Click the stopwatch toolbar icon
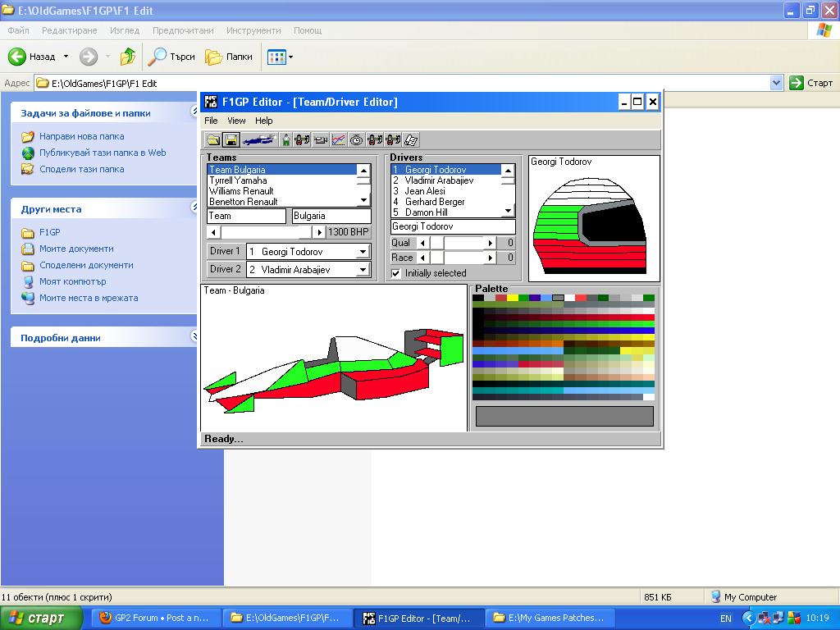This screenshot has height=630, width=840. click(x=357, y=140)
